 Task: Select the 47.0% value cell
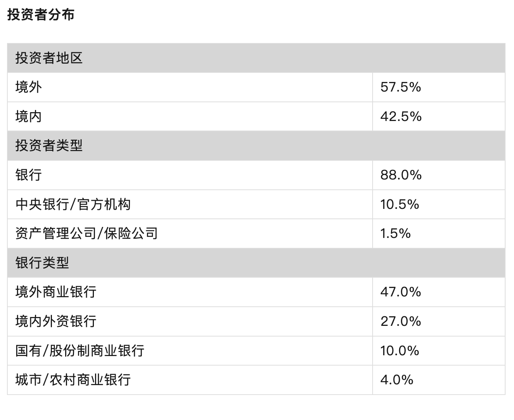pyautogui.click(x=401, y=292)
